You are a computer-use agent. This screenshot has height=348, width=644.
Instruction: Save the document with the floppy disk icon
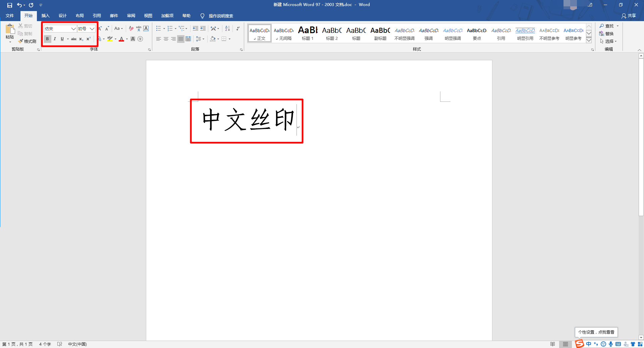tap(9, 5)
